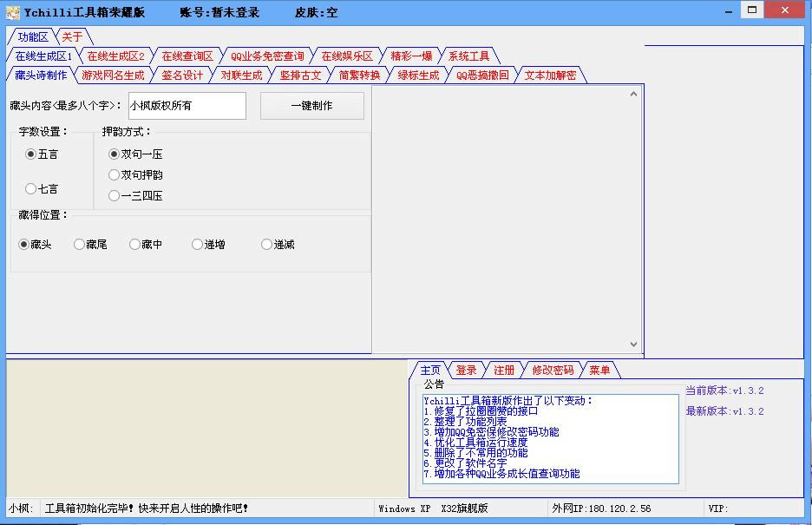Open the 系统工具 tab
812x525 pixels.
coord(468,56)
